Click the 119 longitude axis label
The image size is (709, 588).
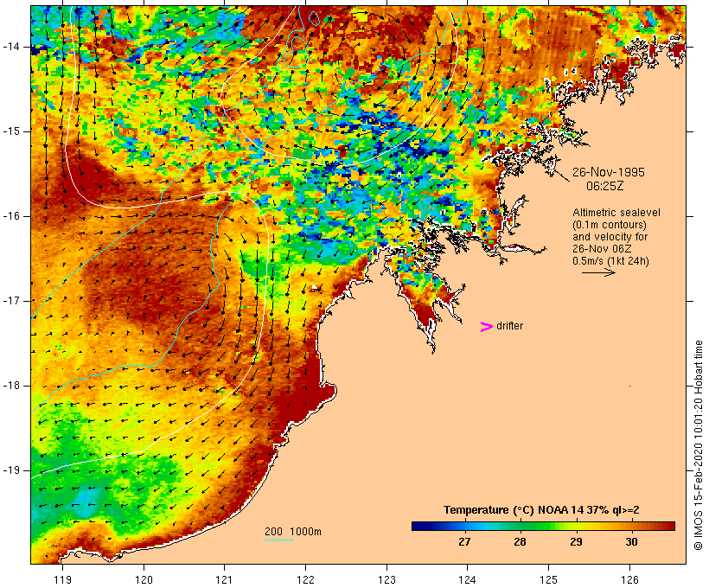tap(62, 579)
